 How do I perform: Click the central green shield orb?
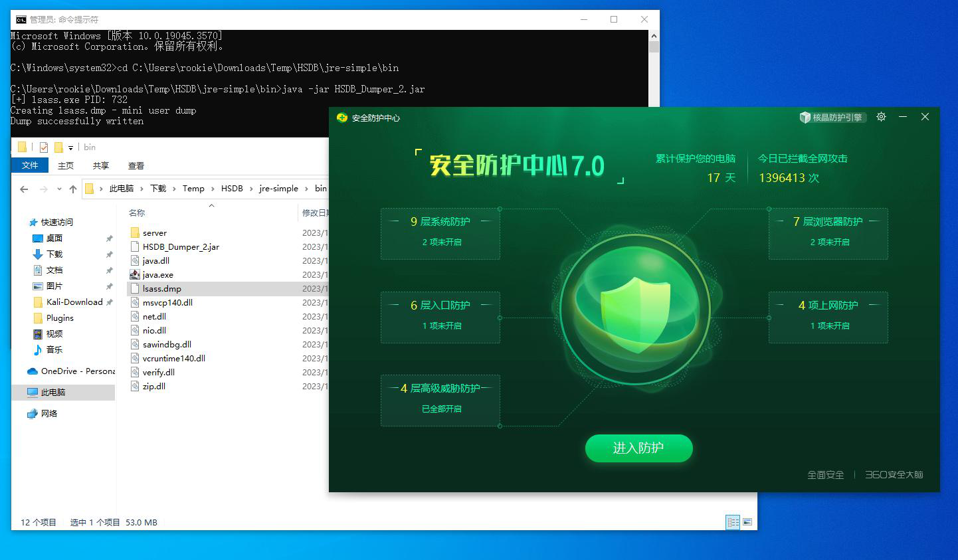(635, 309)
